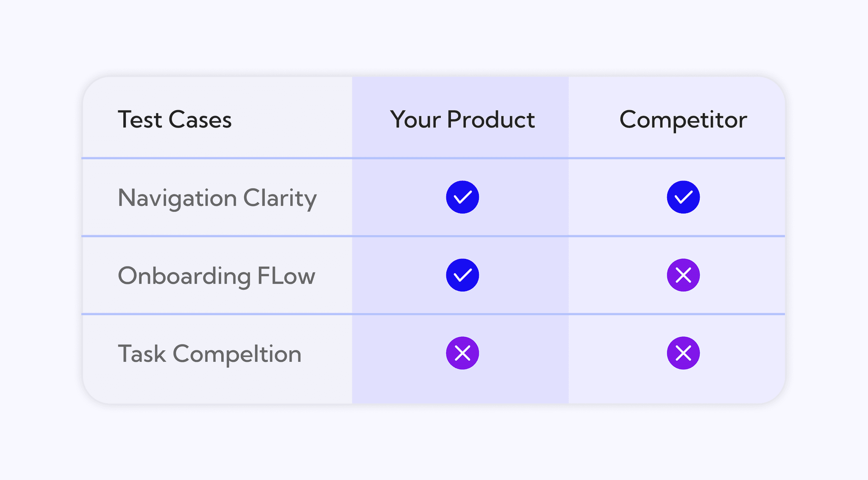Click the word Onboarding
This screenshot has width=868, height=480.
(184, 276)
